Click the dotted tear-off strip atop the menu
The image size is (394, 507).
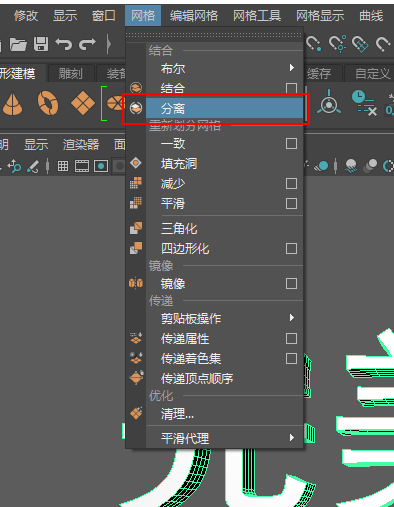coord(214,35)
